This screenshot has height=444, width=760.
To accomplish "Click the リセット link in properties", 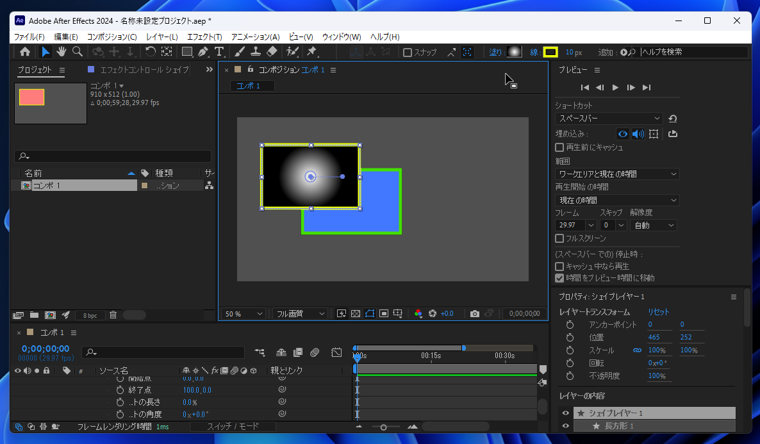I will (x=659, y=312).
